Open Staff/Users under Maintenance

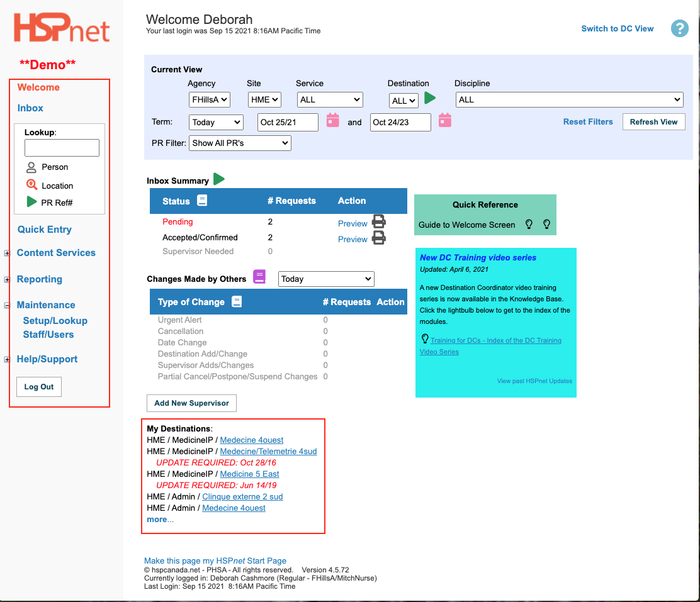[x=48, y=335]
